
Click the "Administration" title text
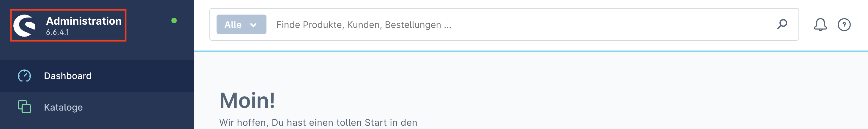click(83, 21)
